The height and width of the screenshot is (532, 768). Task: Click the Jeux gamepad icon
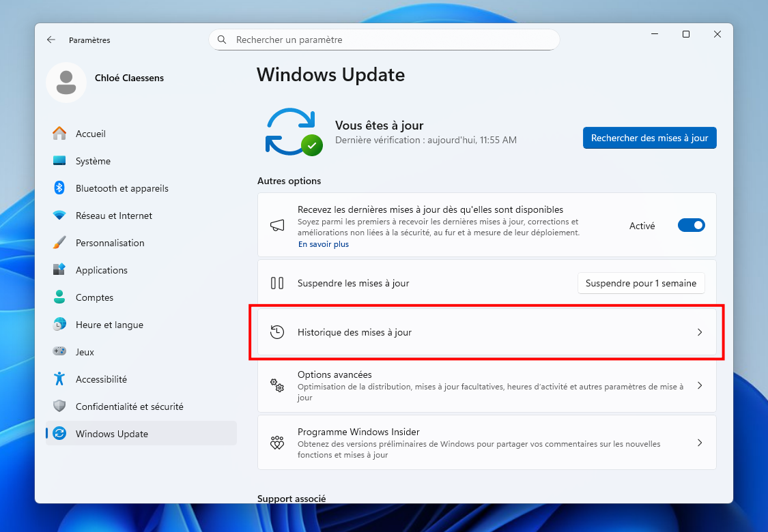59,352
